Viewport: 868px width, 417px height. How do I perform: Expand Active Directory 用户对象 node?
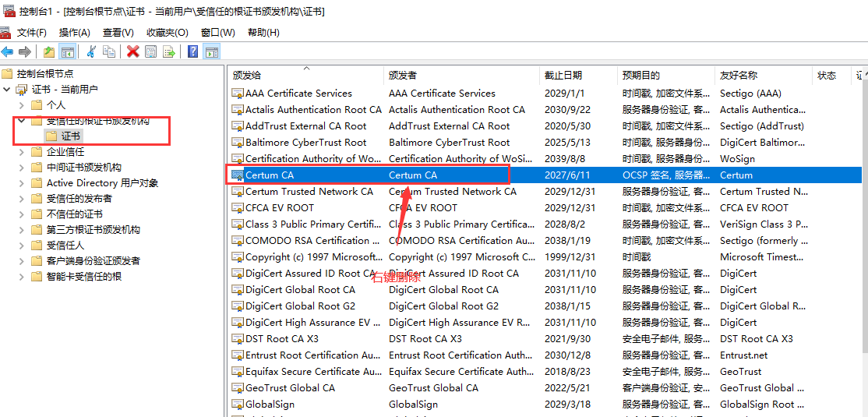[x=22, y=182]
